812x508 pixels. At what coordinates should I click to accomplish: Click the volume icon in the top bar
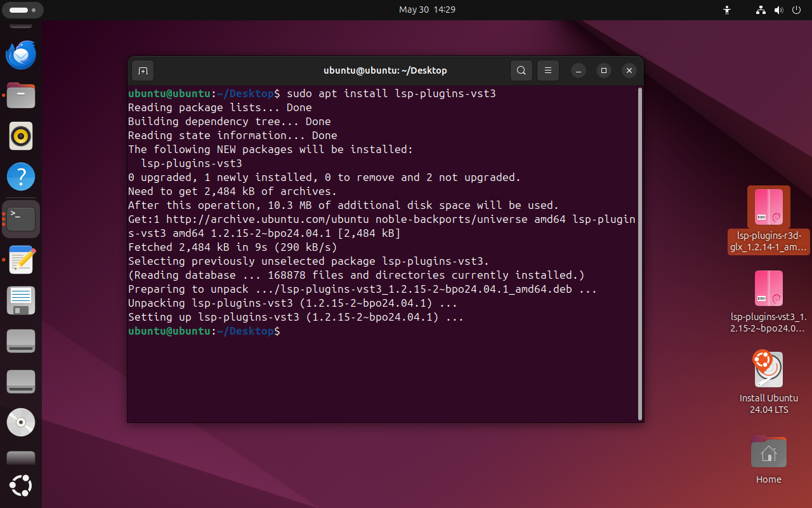click(x=778, y=10)
